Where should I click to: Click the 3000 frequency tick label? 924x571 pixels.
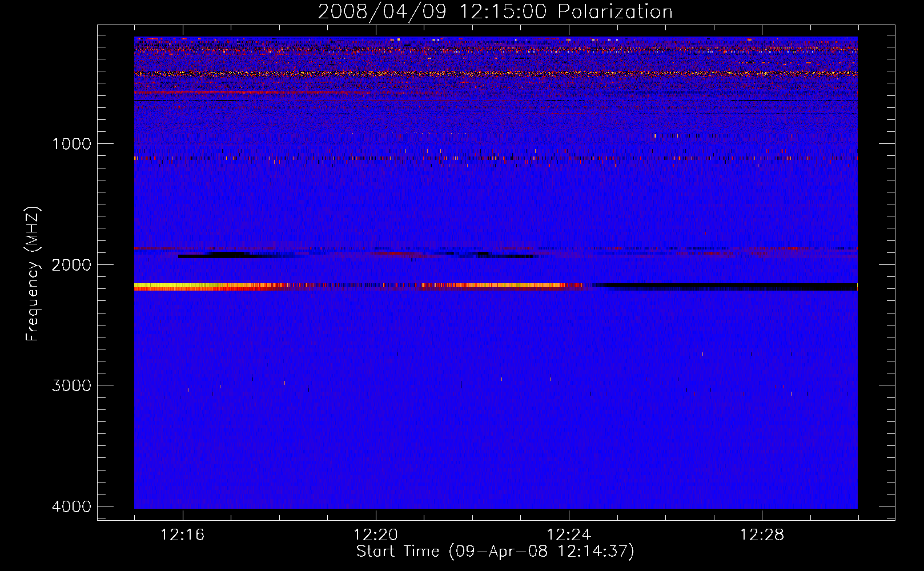(71, 385)
